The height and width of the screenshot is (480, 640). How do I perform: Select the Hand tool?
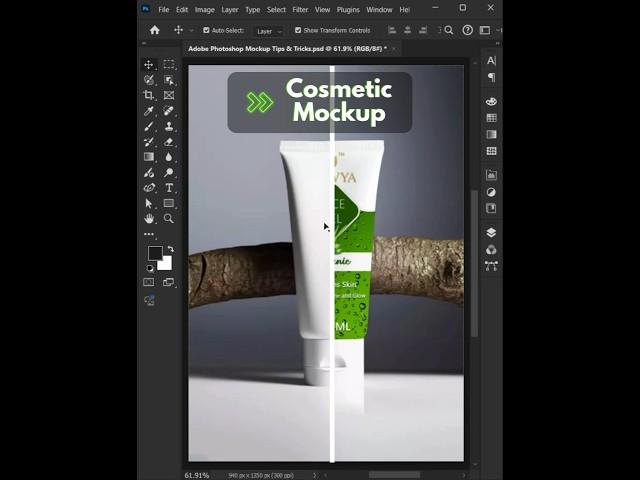pyautogui.click(x=149, y=218)
